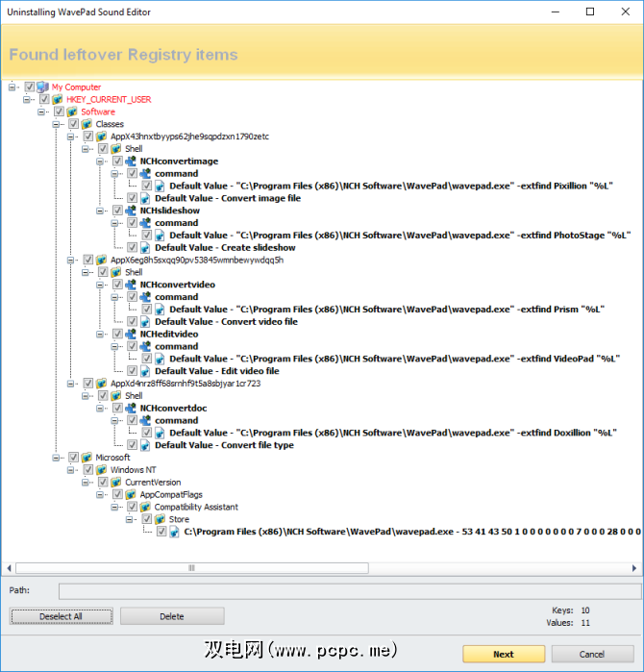This screenshot has height=672, width=644.
Task: Click the Deselect All button
Action: click(x=61, y=616)
